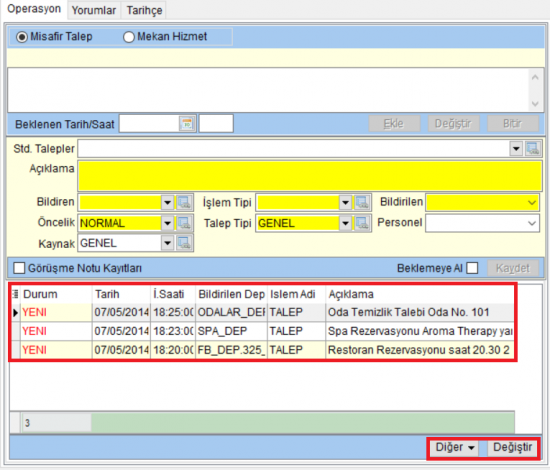Select the Mekan Hizmet radio button
This screenshot has height=470, width=550.
click(129, 37)
